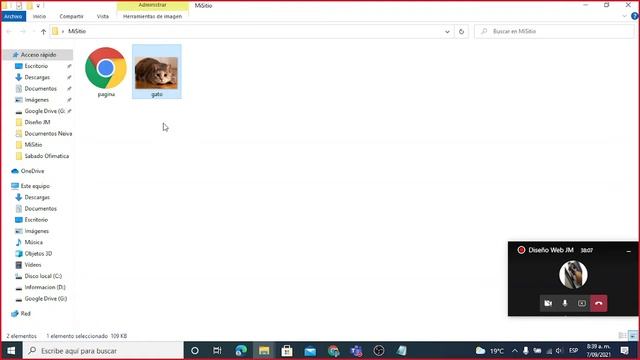640x360 pixels.
Task: Click File Explorer taskbar icon
Action: tap(264, 351)
